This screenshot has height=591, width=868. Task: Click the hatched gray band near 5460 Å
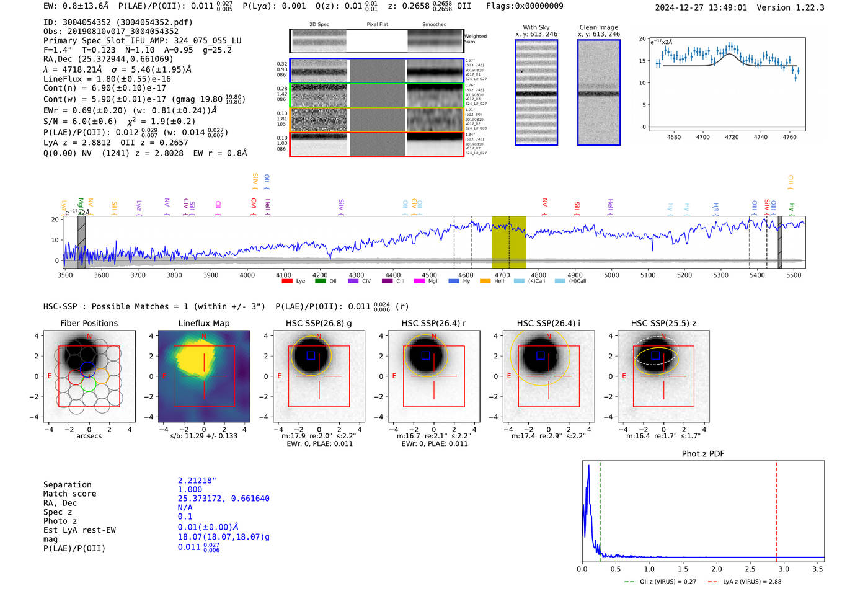[780, 242]
